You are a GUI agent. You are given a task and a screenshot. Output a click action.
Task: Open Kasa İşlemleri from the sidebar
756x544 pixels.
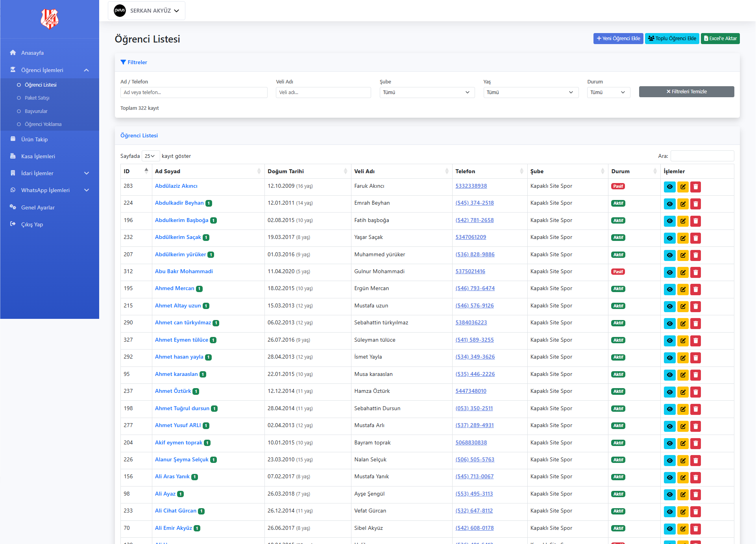[x=38, y=156]
